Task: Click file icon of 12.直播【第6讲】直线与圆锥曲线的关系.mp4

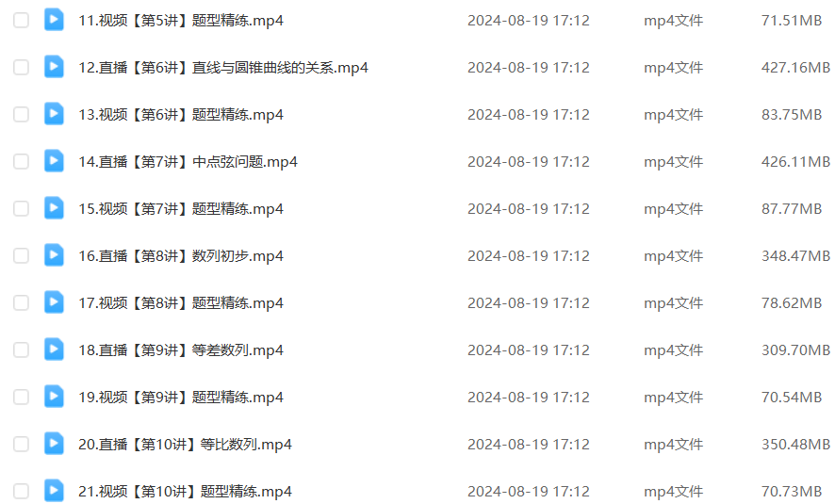Action: 54,67
